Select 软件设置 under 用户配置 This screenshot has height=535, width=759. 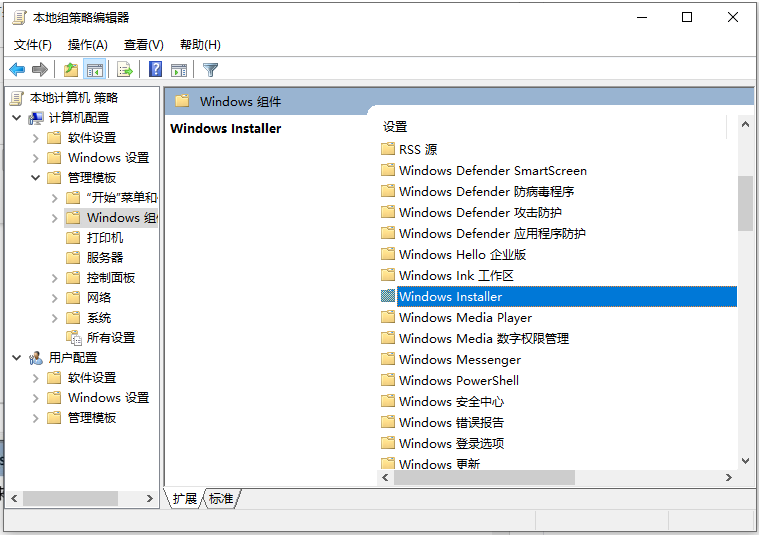[x=92, y=378]
